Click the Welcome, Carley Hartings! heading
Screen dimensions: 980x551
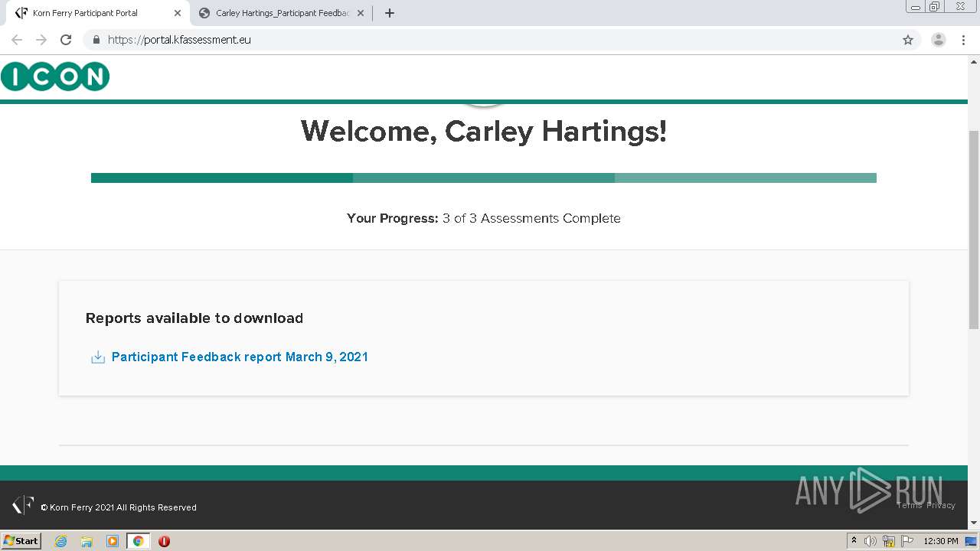pos(484,131)
